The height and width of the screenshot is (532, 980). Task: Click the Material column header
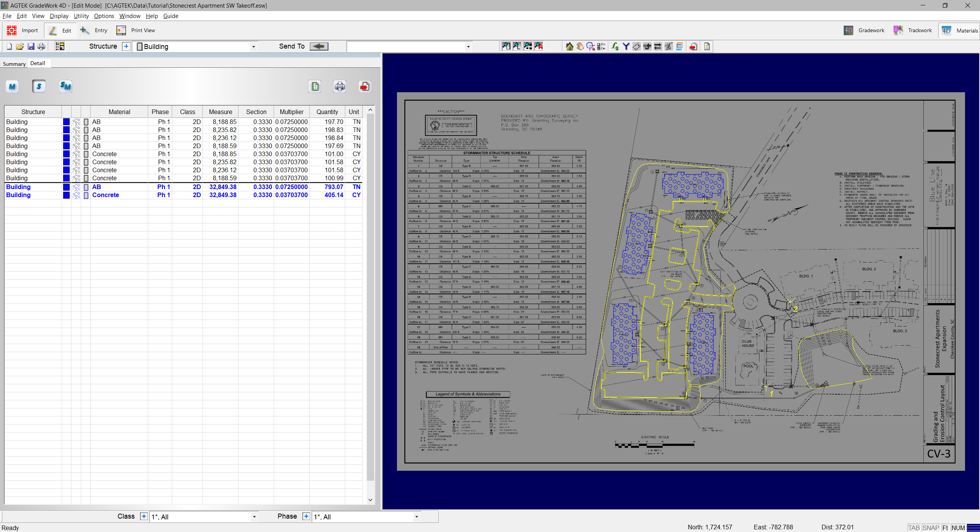coord(119,112)
